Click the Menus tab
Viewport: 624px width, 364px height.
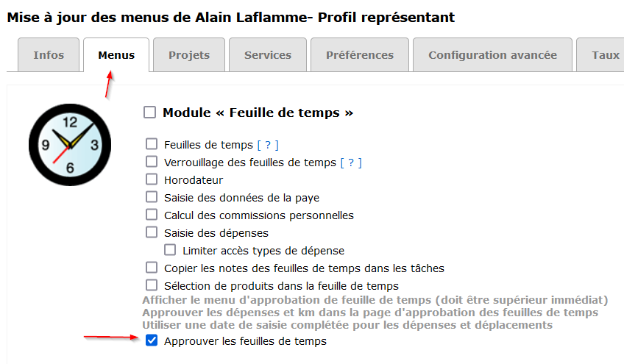click(116, 55)
